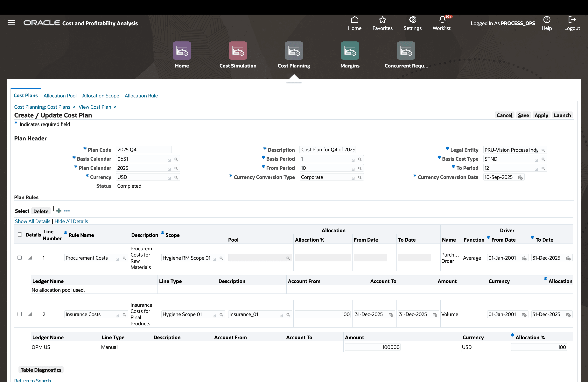Open Currency Conversion Date calendar picker
This screenshot has width=588, height=382.
click(x=520, y=178)
